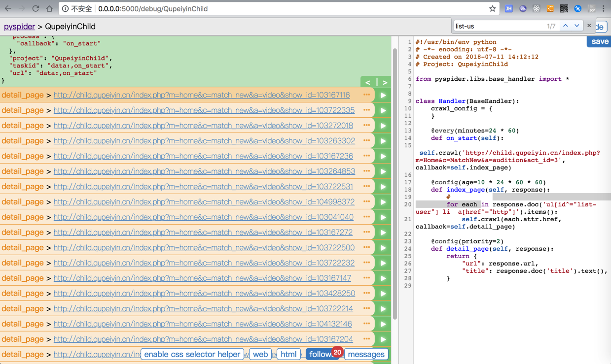Run the task for show_id=103722335
The width and height of the screenshot is (611, 364).
coord(383,110)
